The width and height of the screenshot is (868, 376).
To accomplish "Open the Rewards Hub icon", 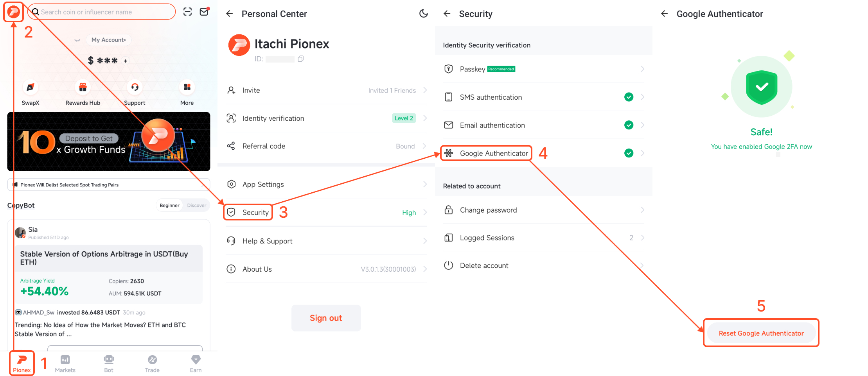I will click(83, 88).
